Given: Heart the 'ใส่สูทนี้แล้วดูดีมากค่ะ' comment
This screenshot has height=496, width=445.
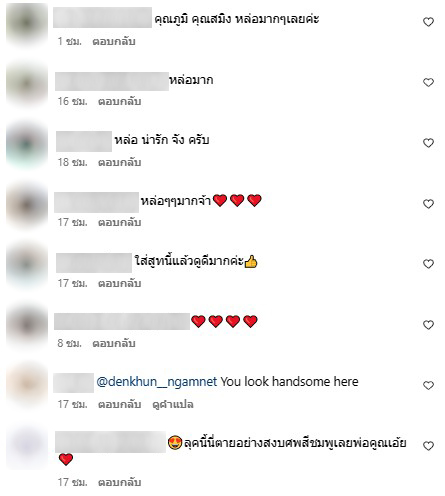Looking at the screenshot, I should coord(428,264).
